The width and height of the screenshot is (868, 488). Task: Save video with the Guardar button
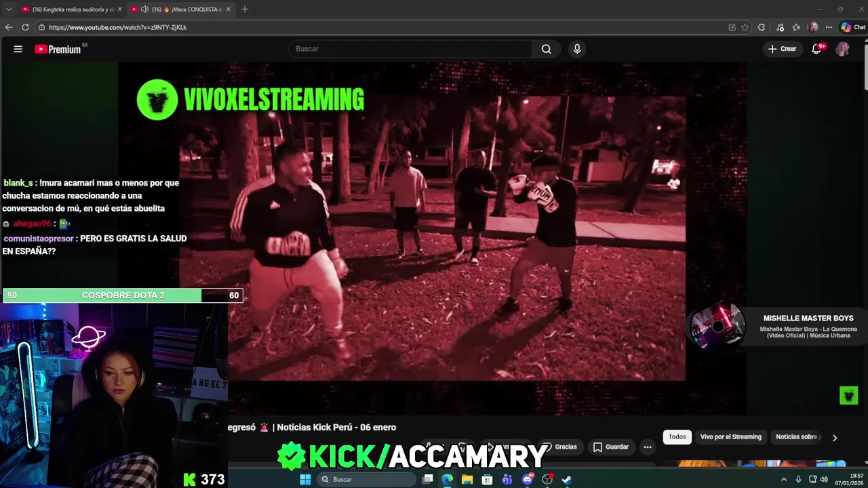(x=611, y=447)
